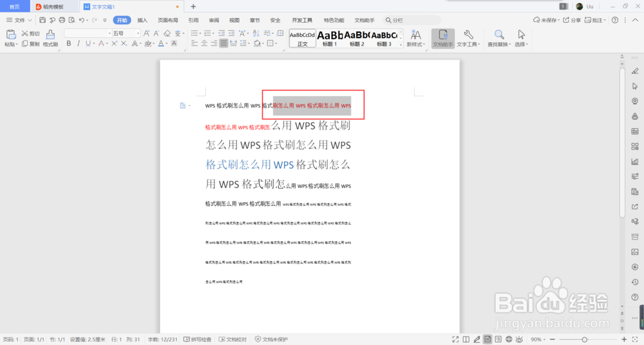Open the View (视图) tab
The height and width of the screenshot is (345, 644).
[234, 20]
